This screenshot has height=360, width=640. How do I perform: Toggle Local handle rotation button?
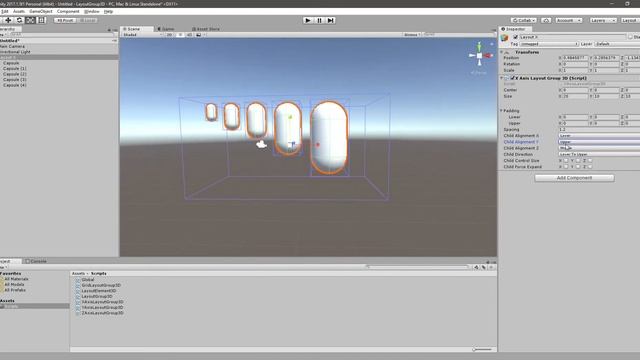[87, 20]
